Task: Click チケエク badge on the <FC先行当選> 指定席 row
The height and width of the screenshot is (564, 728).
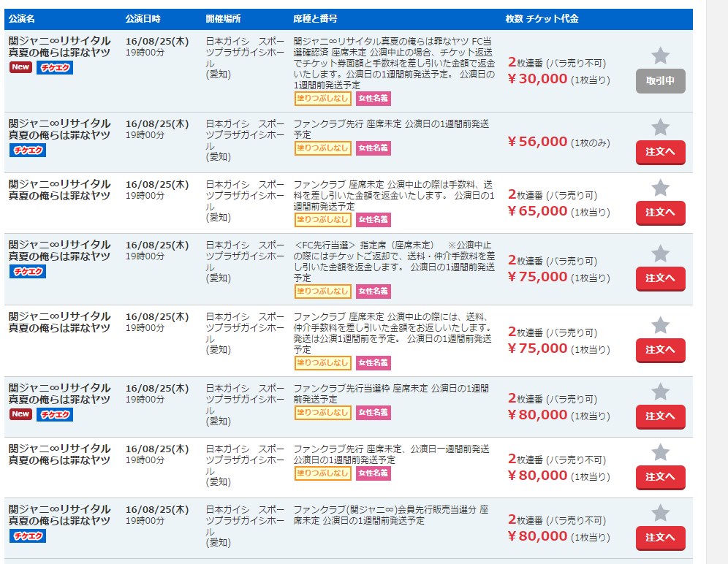Action: (x=28, y=272)
